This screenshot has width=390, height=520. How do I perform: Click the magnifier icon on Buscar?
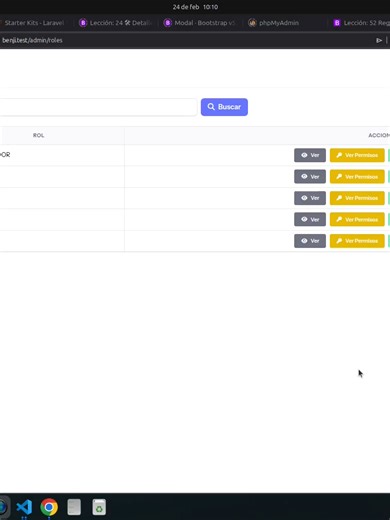(211, 107)
